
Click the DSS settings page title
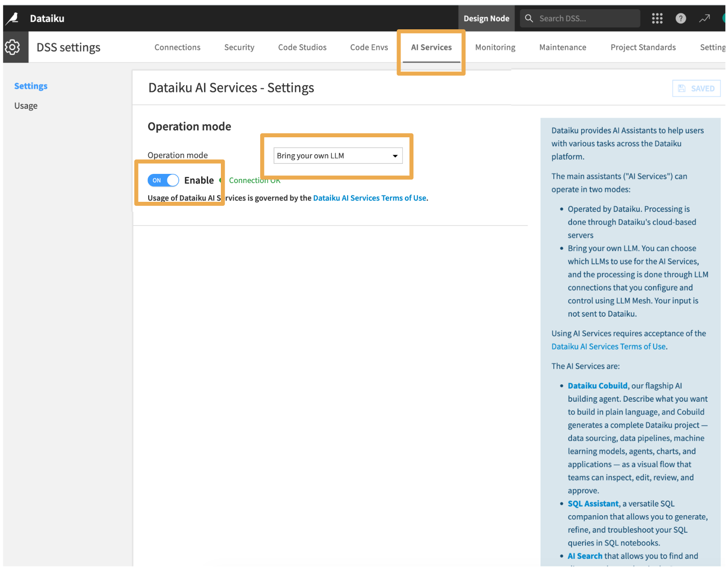(69, 48)
